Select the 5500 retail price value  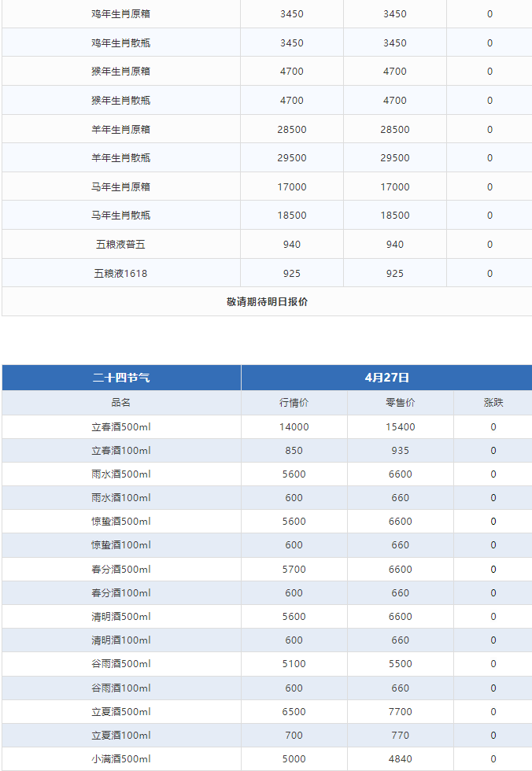[x=401, y=664]
